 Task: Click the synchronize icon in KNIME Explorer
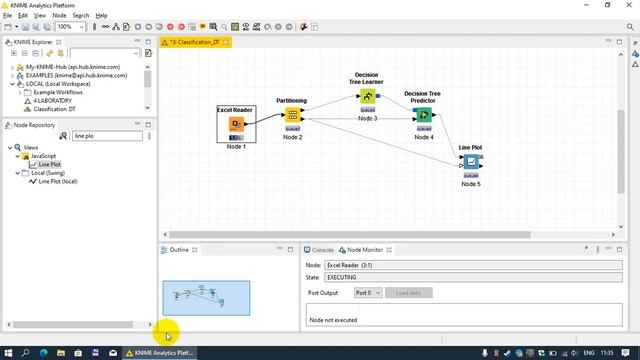click(x=60, y=53)
